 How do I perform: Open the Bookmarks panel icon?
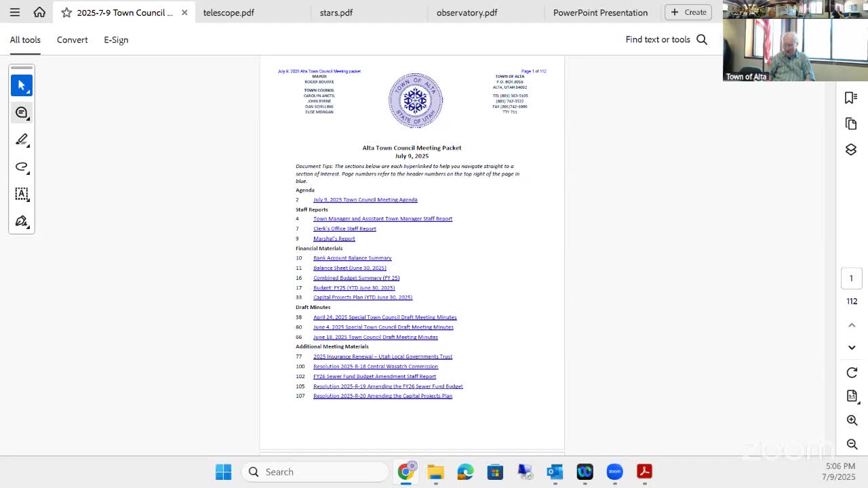tap(851, 98)
